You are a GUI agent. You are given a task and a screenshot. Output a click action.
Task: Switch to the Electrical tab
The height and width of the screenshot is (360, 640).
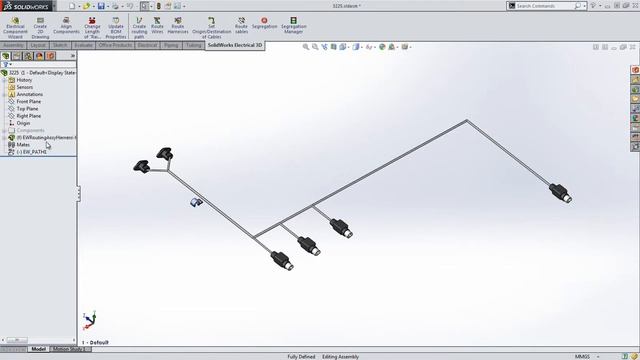point(147,45)
